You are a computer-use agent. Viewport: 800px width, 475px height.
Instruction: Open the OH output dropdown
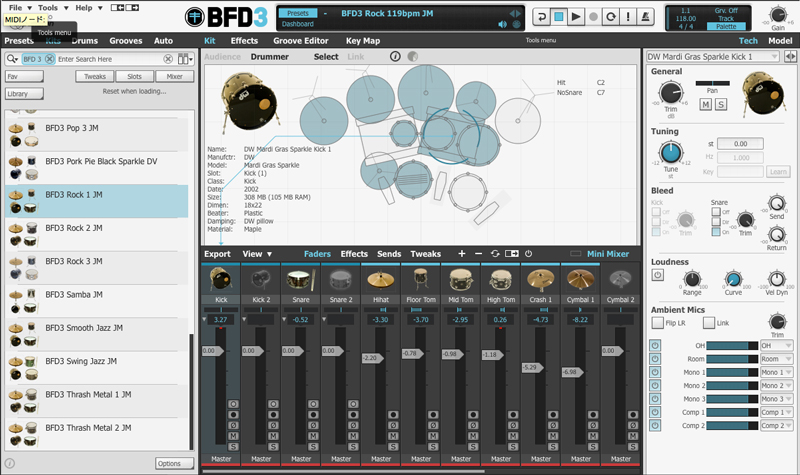[x=777, y=345]
